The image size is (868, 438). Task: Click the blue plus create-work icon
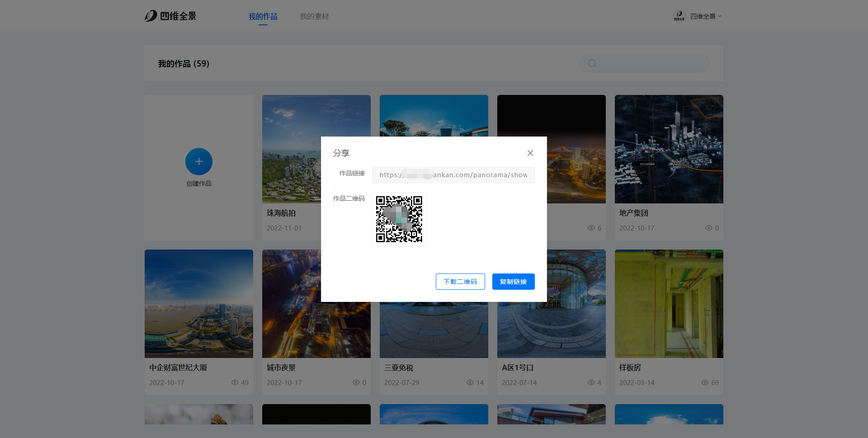point(199,162)
